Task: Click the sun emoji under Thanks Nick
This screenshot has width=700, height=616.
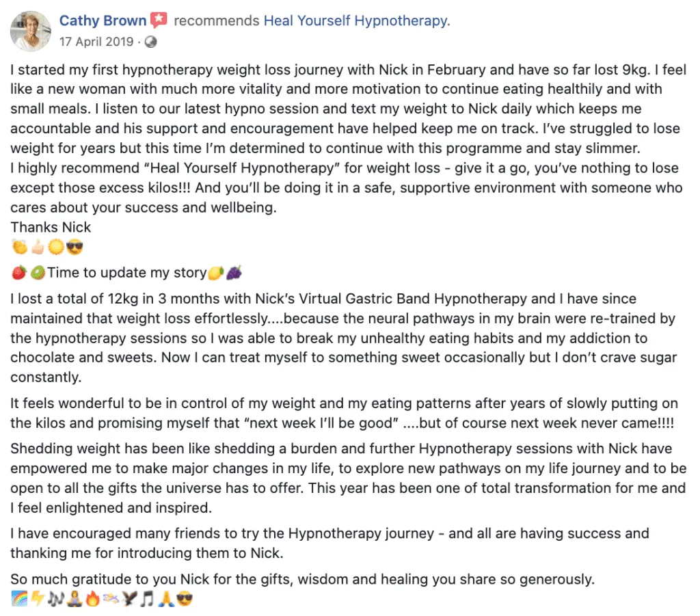Action: click(56, 247)
